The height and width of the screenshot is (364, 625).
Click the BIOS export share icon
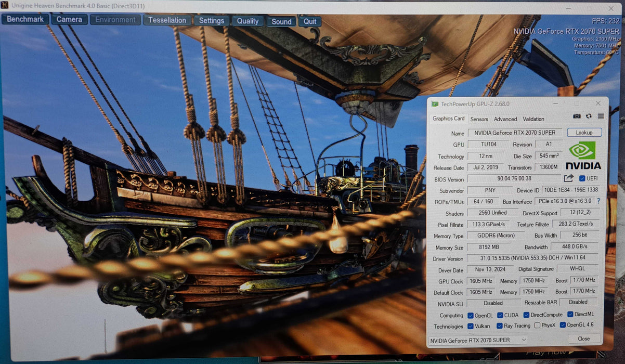coord(569,179)
